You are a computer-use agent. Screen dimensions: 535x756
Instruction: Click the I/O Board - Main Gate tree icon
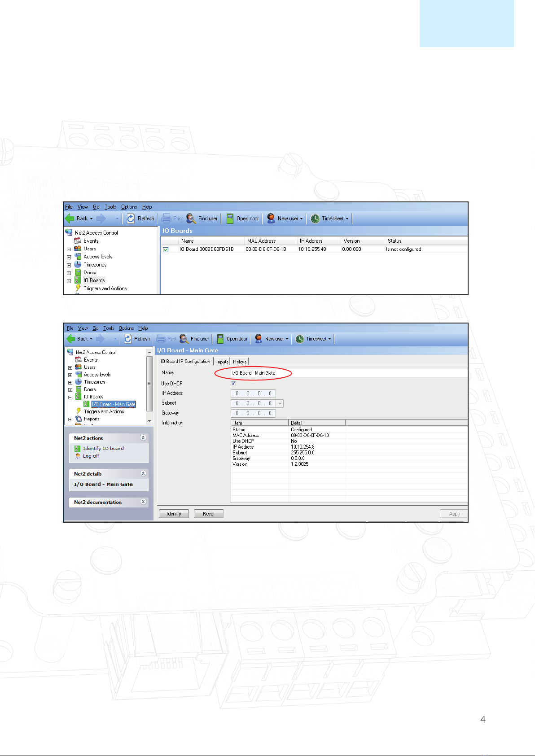[86, 404]
